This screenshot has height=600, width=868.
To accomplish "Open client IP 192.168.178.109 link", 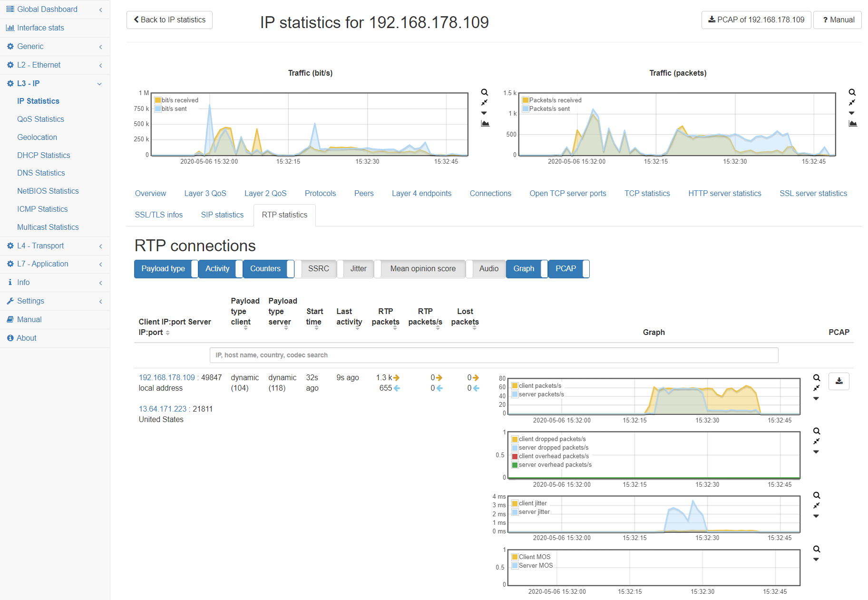I will click(167, 377).
